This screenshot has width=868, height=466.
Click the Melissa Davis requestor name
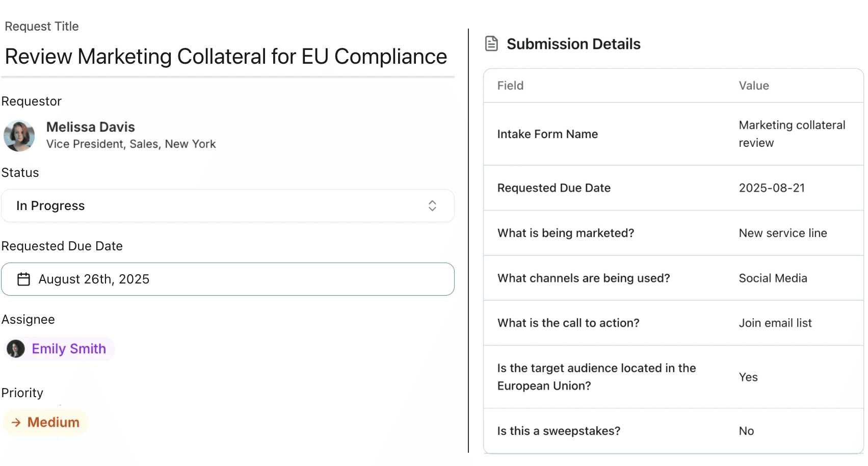[x=91, y=127]
